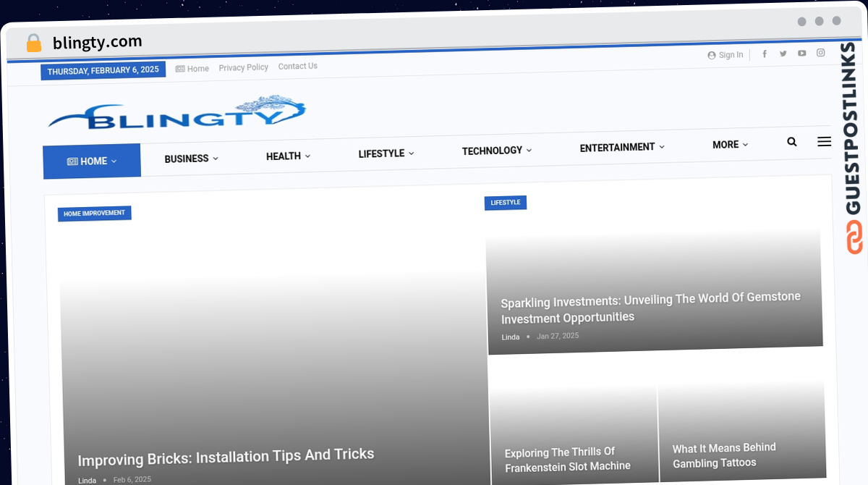Viewport: 868px width, 485px height.
Task: Expand the chevron next to BUSINESS
Action: (x=216, y=159)
